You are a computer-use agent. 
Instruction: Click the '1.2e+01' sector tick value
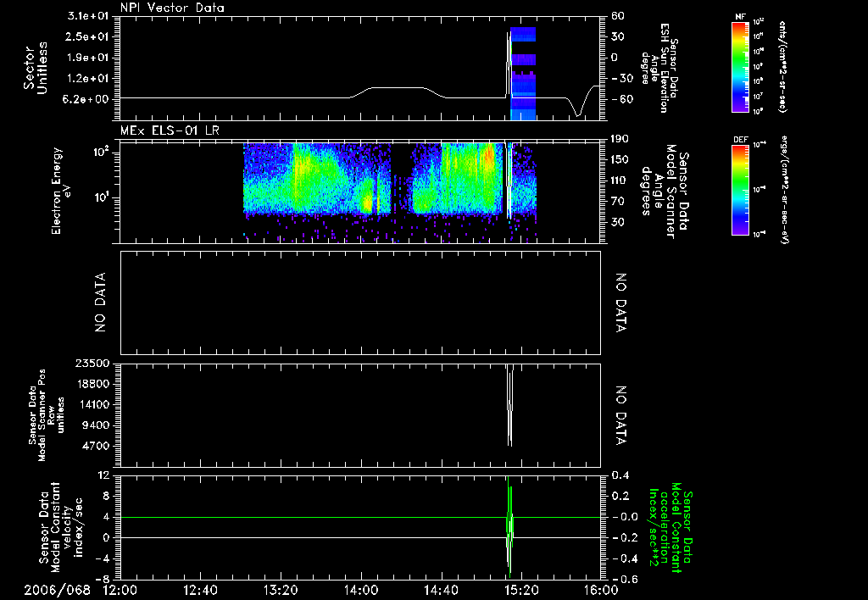87,79
